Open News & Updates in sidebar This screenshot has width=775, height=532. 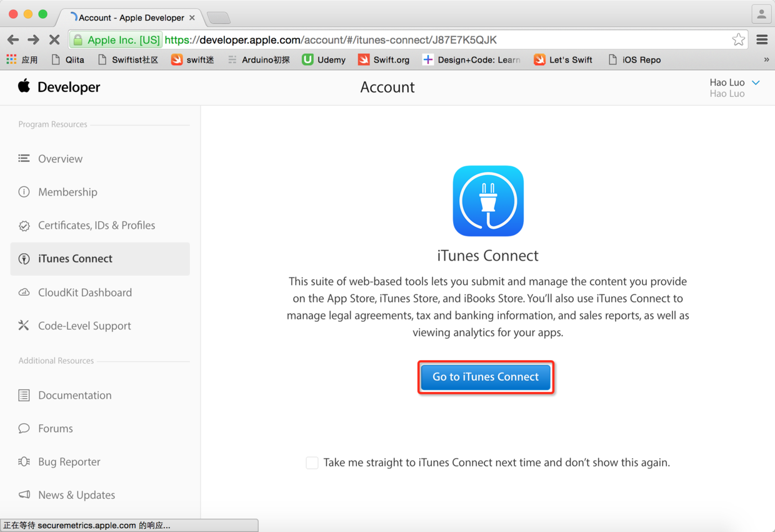pyautogui.click(x=100, y=494)
